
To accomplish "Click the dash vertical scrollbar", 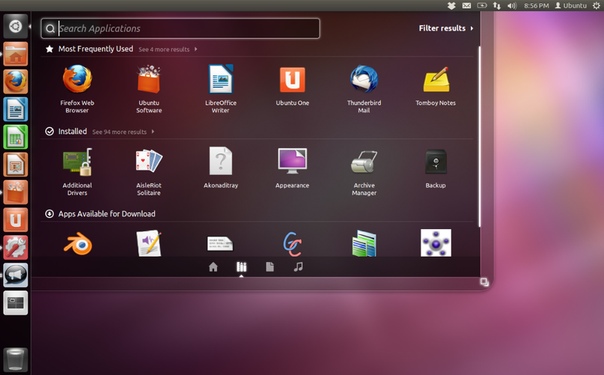I will pos(479,137).
